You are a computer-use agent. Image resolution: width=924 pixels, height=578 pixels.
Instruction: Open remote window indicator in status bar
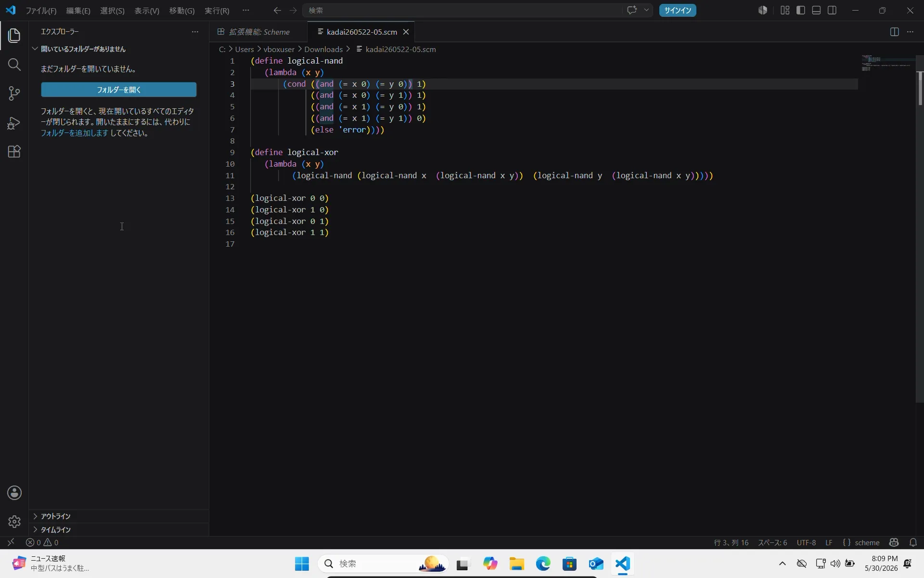click(x=11, y=542)
